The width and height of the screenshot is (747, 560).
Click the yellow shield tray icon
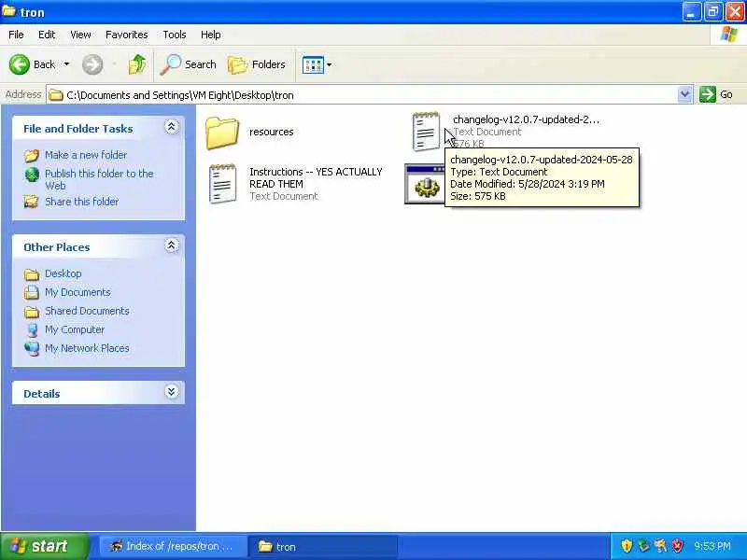[x=627, y=546]
